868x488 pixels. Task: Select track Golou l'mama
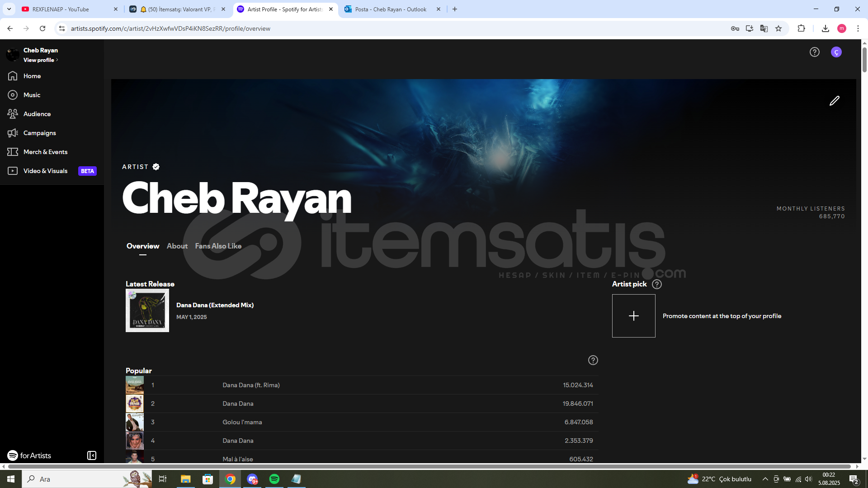click(x=242, y=422)
